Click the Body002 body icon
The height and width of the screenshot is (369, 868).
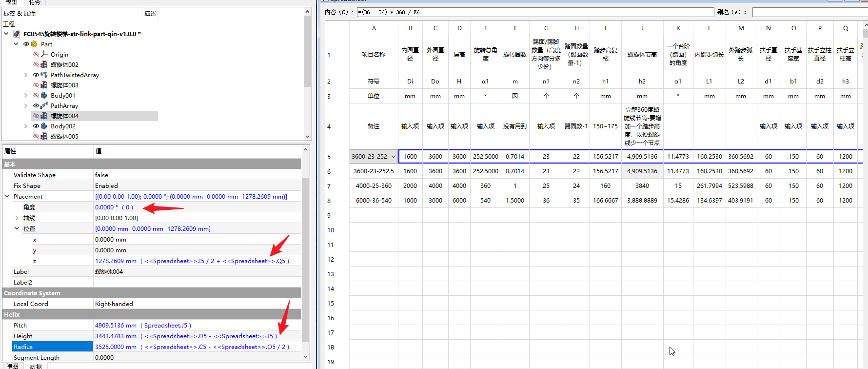coord(44,126)
